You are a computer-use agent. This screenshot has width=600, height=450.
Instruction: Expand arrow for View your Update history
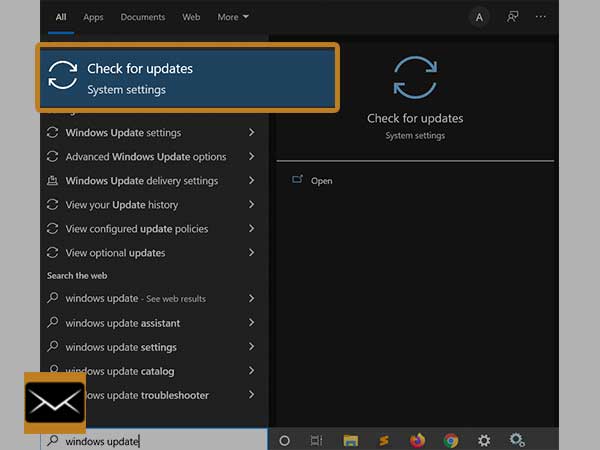[251, 204]
